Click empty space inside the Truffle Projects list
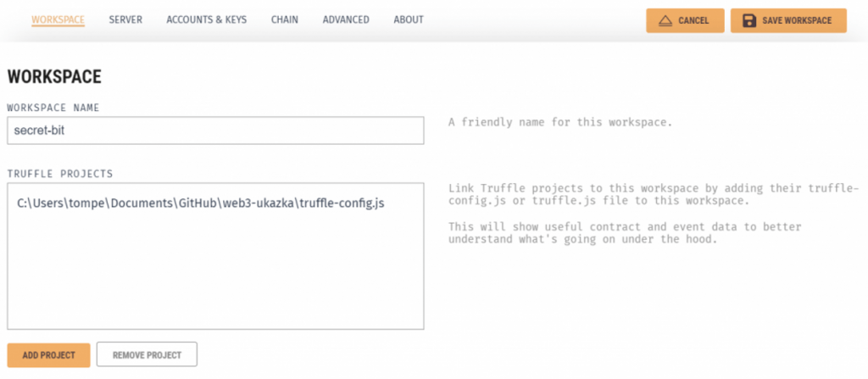The height and width of the screenshot is (379, 868). pos(215,280)
